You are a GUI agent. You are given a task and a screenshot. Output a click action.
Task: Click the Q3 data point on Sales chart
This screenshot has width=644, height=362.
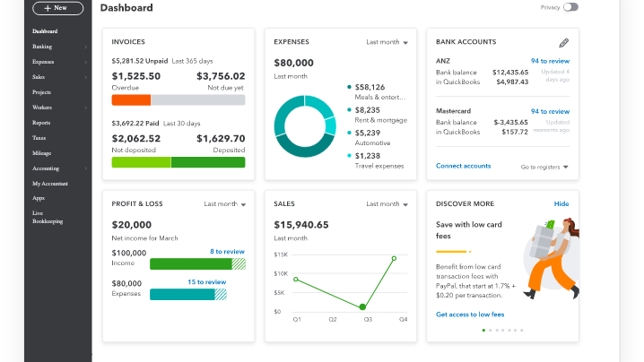click(x=362, y=307)
